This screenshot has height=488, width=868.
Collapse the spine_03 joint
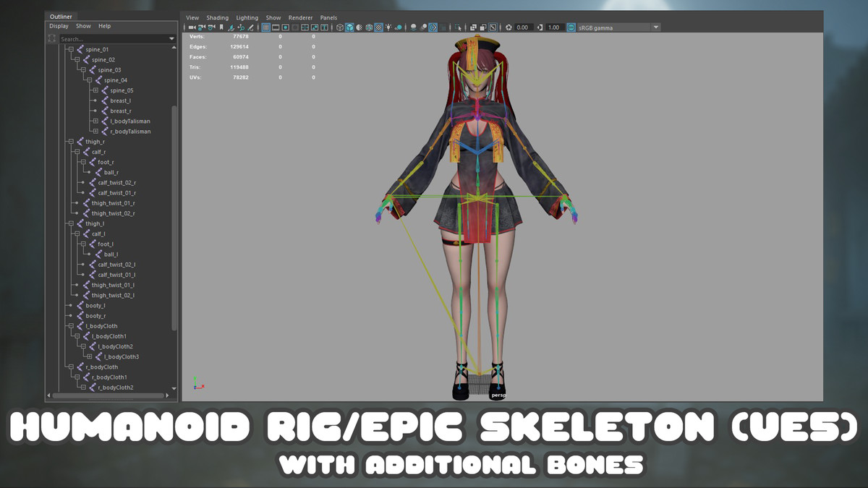tap(83, 70)
